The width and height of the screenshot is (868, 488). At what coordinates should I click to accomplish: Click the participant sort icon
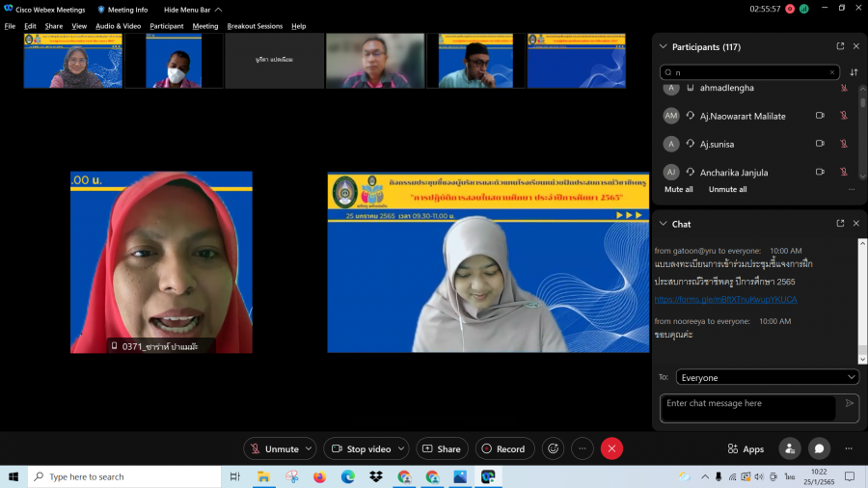click(x=854, y=72)
